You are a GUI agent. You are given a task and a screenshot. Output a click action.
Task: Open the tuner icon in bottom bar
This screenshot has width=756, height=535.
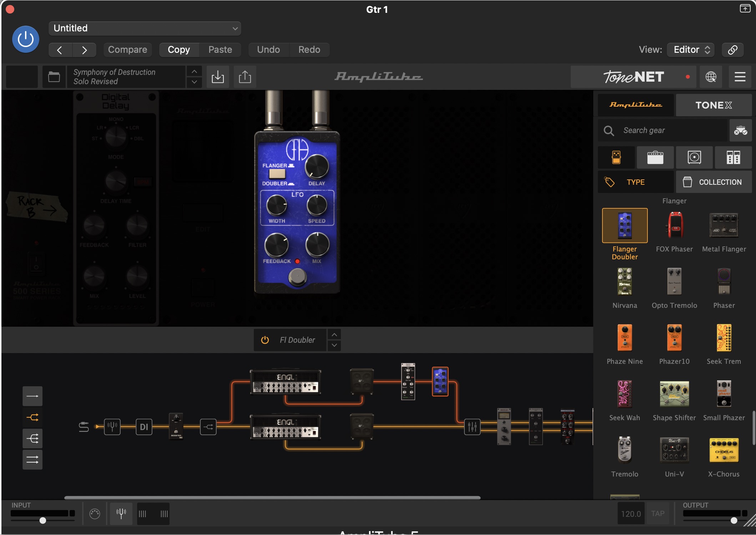[121, 514]
